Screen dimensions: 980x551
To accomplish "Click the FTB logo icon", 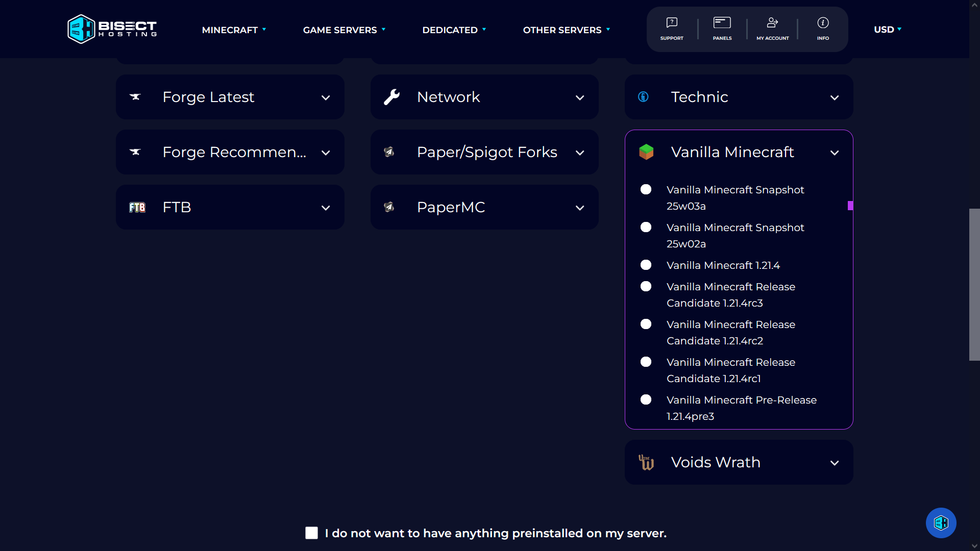I will [137, 207].
